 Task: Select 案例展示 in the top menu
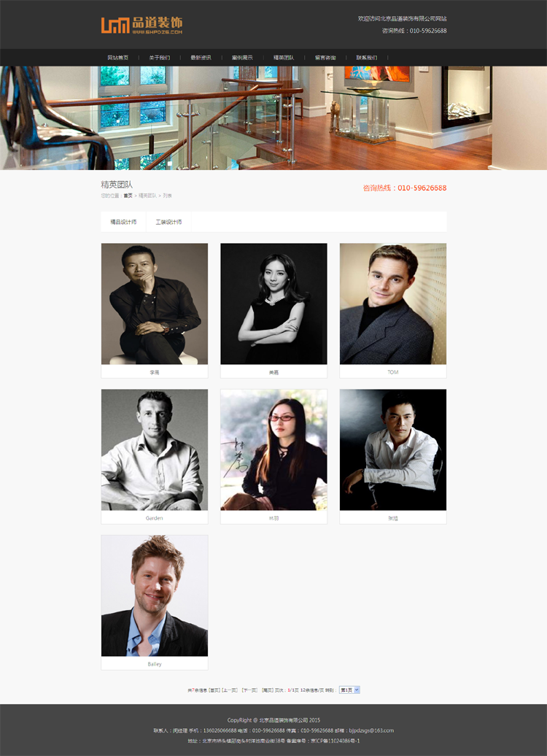tap(242, 58)
